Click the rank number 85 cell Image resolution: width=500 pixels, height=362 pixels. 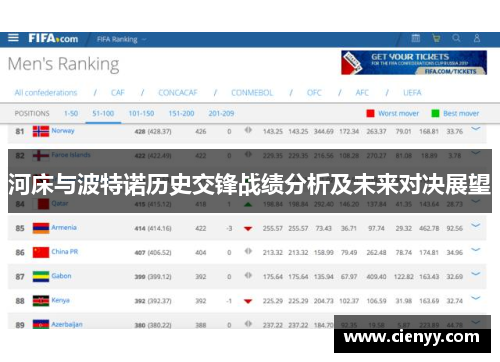pos(20,229)
